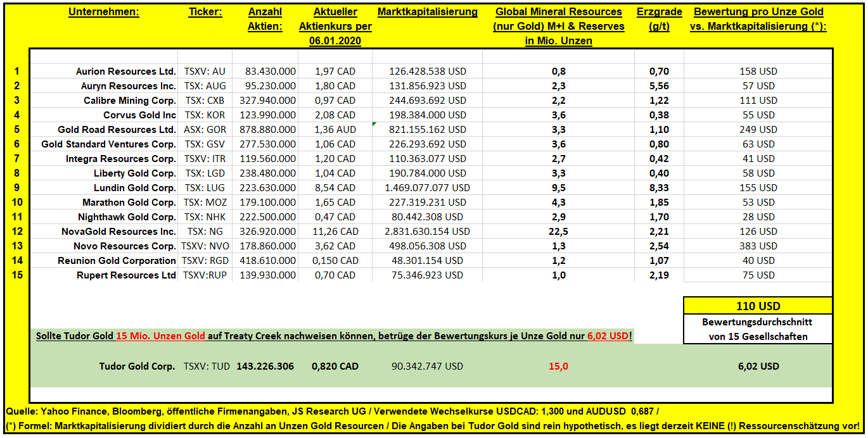Select Tudor valuation '6,02 USD' in green row
The height and width of the screenshot is (438, 868).
click(758, 366)
